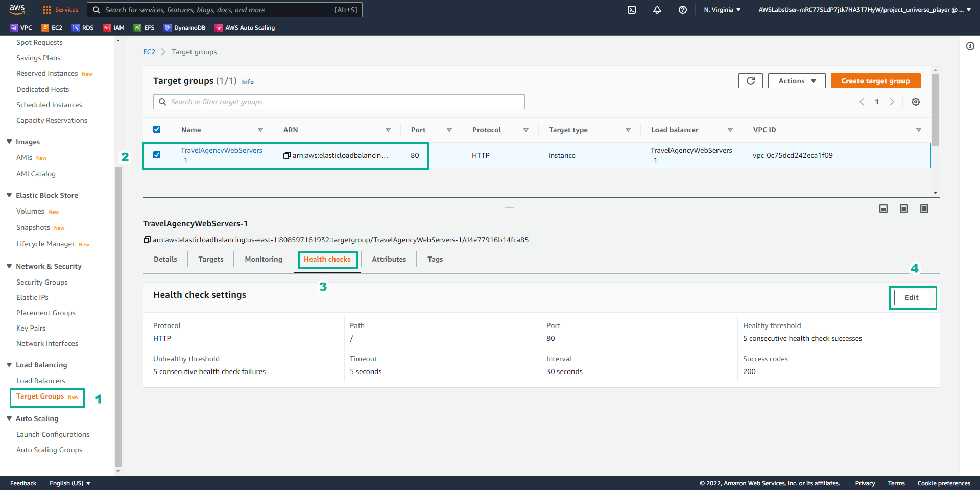Click the sidebar vertical scrollbar
The image size is (980, 490).
(x=118, y=317)
